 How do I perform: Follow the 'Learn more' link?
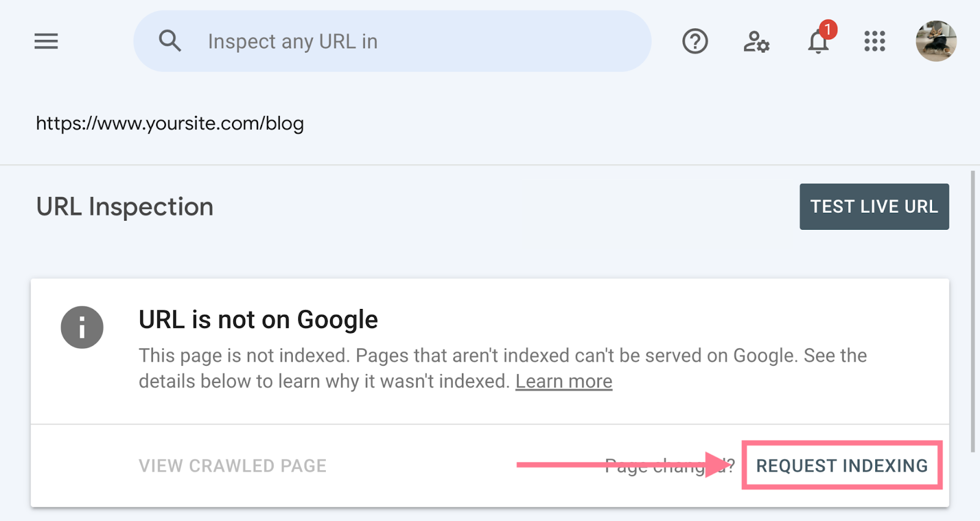pos(563,381)
